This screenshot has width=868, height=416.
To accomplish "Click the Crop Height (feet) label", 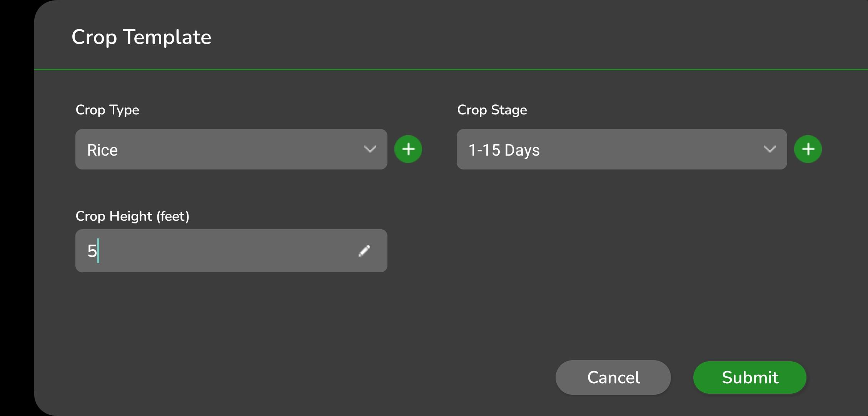I will [132, 216].
